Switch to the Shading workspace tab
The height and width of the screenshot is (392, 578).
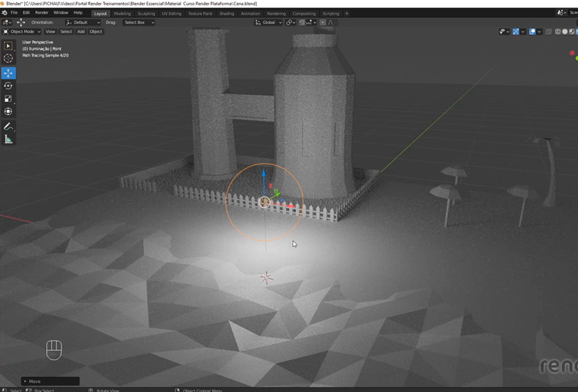tap(226, 13)
